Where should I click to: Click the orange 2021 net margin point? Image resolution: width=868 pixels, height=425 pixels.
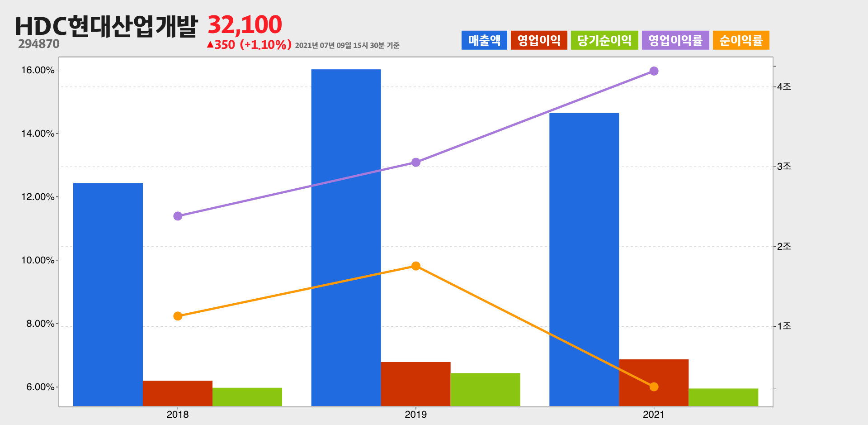click(x=654, y=387)
